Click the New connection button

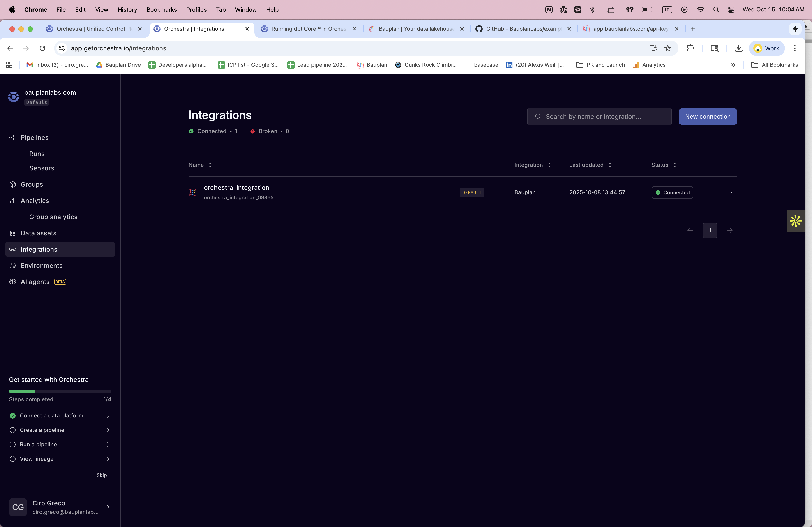[x=707, y=116]
